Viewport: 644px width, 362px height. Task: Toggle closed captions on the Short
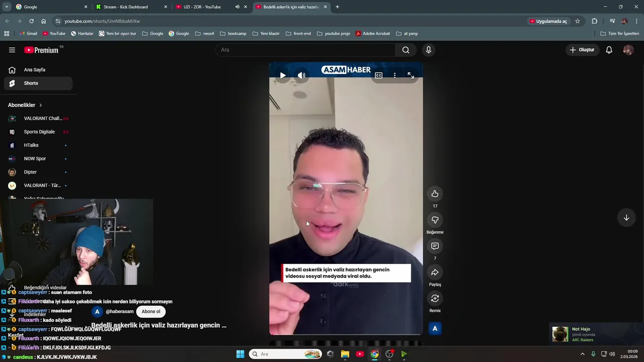pos(378,75)
